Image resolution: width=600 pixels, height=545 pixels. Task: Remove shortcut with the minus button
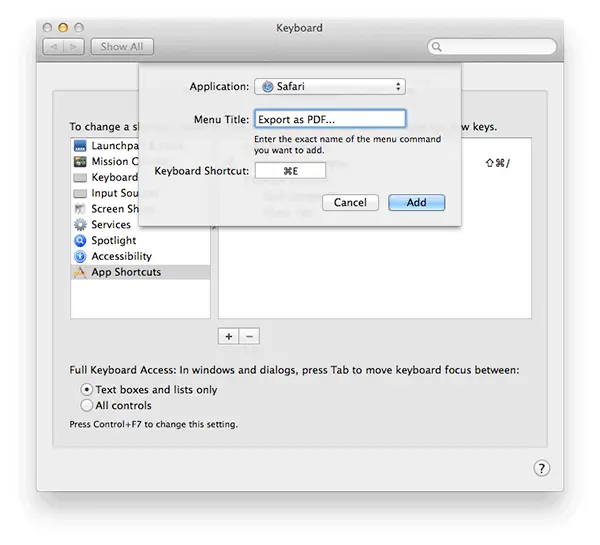coord(249,336)
